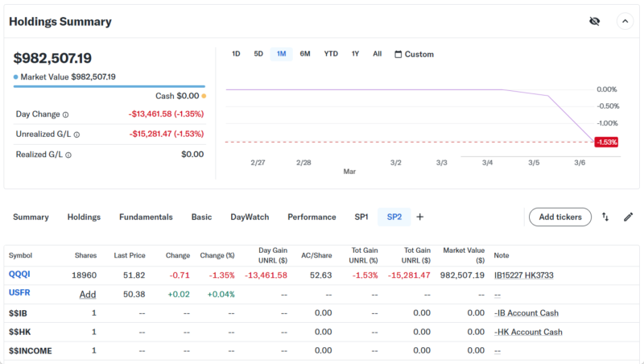Click the -1.53% chart marker label
Image resolution: width=644 pixels, height=364 pixels.
pyautogui.click(x=606, y=142)
